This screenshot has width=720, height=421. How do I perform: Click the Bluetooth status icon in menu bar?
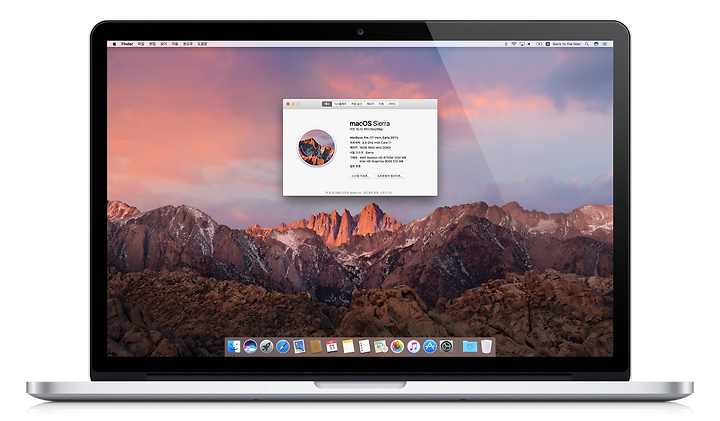[x=506, y=44]
